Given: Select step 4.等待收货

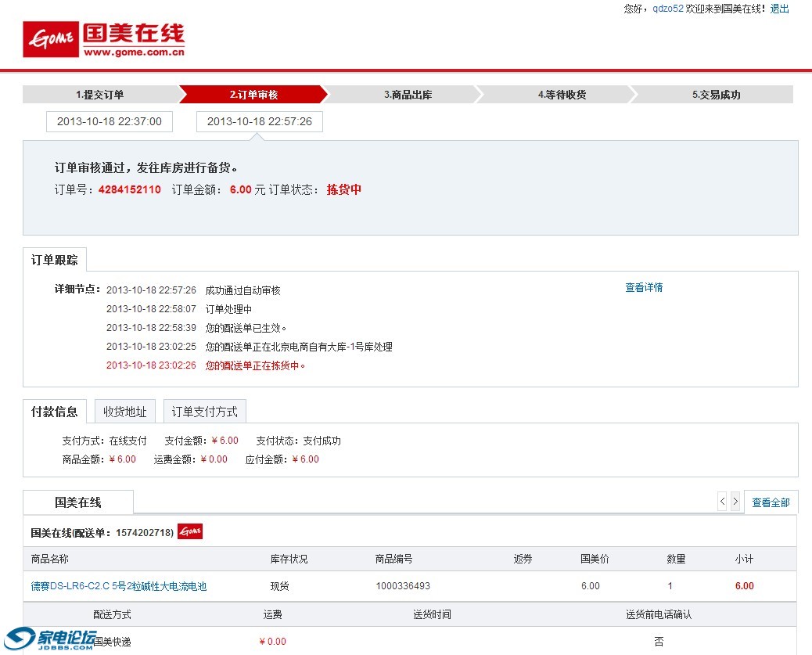Looking at the screenshot, I should [562, 95].
